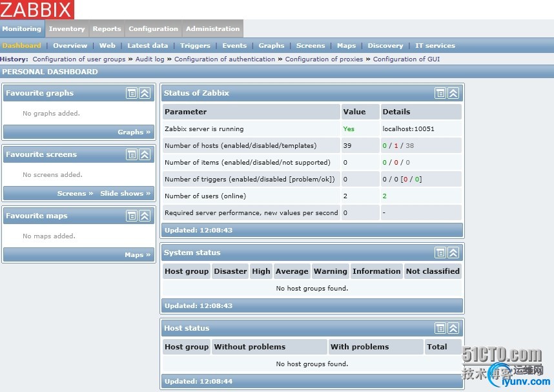554x392 pixels.
Task: Open the Overview submenu item
Action: [70, 46]
